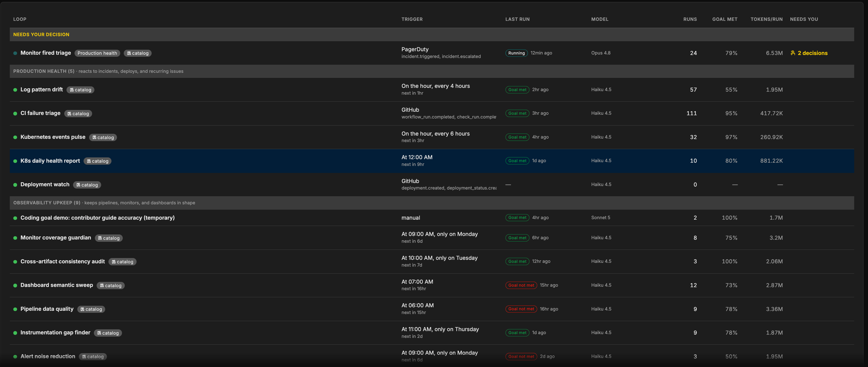Click the status dot for K8s daily health report
868x367 pixels.
(x=15, y=161)
